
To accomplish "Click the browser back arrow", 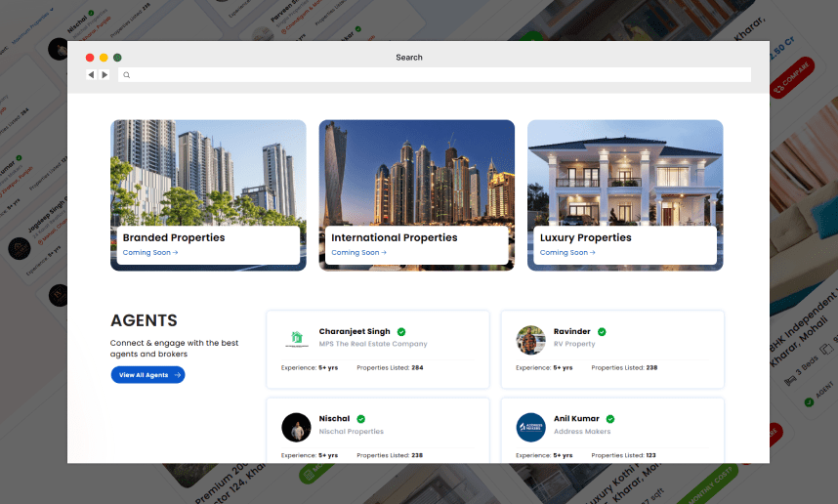I will tap(91, 74).
